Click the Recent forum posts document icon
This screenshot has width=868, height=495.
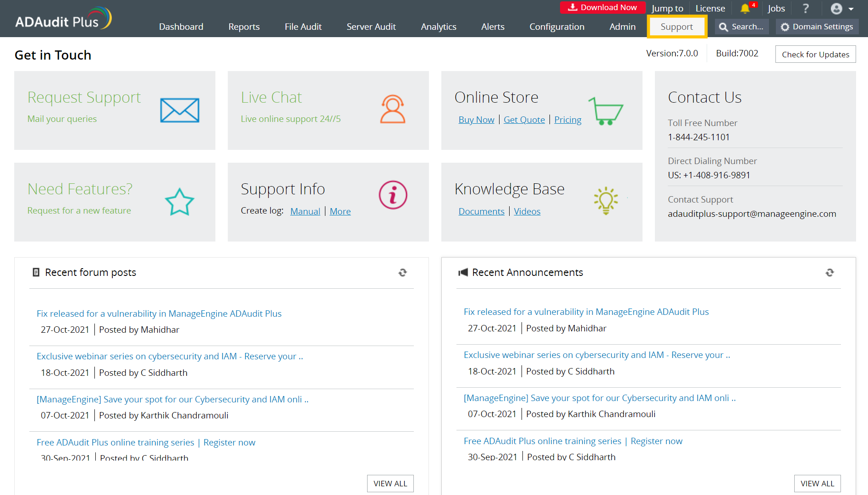(36, 272)
